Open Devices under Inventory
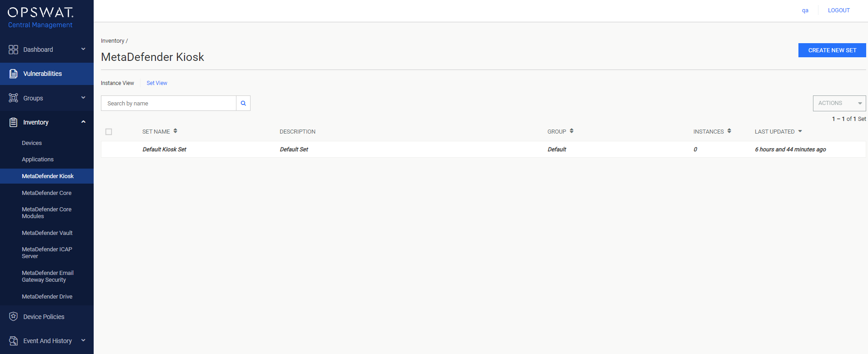The height and width of the screenshot is (354, 868). pos(32,143)
